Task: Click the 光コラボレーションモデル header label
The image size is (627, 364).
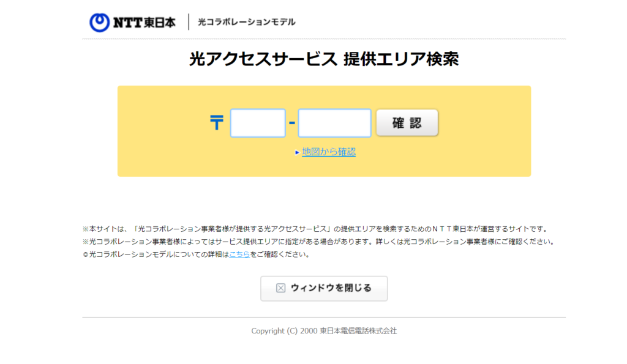Action: pyautogui.click(x=246, y=22)
